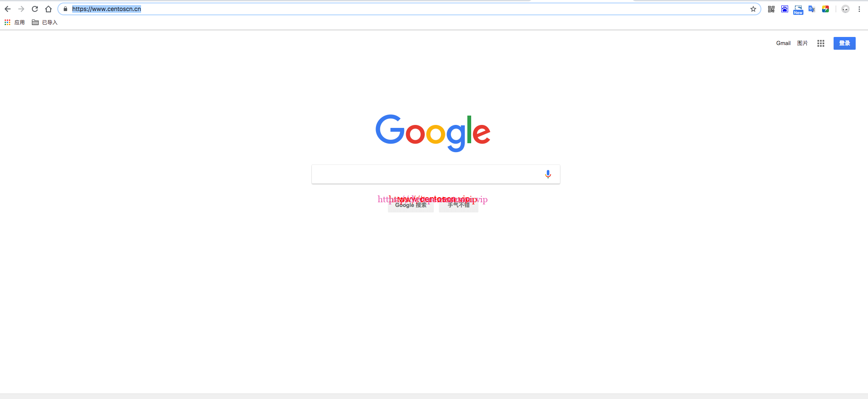
Task: Open the colorful lightning bolt extension
Action: (x=826, y=9)
